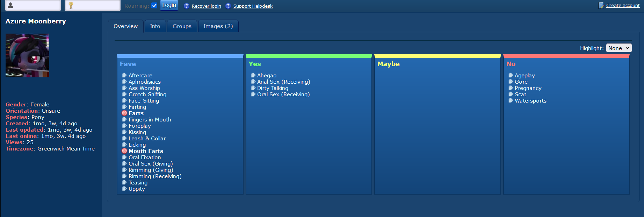The width and height of the screenshot is (644, 217).
Task: Click the arrow icon beside Leash & Collar
Action: click(x=124, y=138)
